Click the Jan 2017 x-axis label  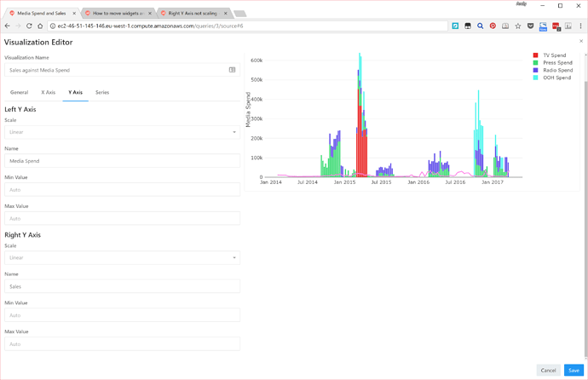point(493,182)
